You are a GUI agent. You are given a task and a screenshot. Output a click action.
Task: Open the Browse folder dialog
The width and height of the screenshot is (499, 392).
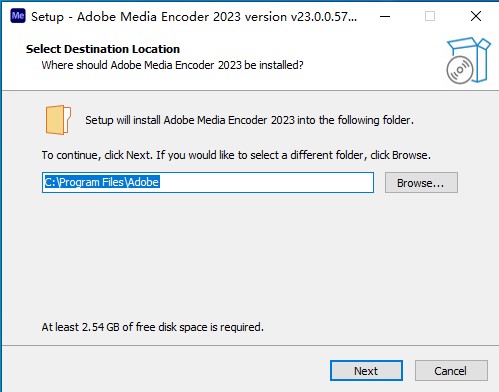click(421, 183)
